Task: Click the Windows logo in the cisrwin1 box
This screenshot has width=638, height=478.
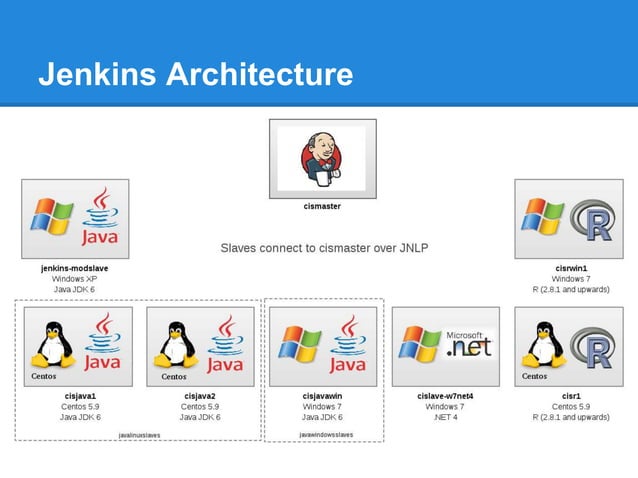Action: [x=542, y=216]
